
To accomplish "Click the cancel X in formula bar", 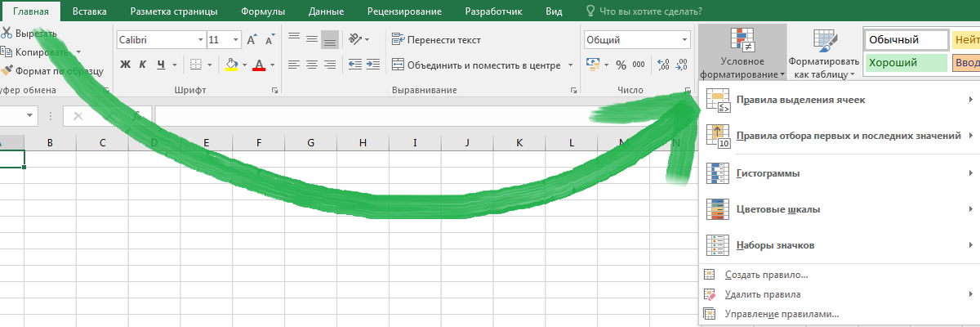I will pyautogui.click(x=78, y=116).
